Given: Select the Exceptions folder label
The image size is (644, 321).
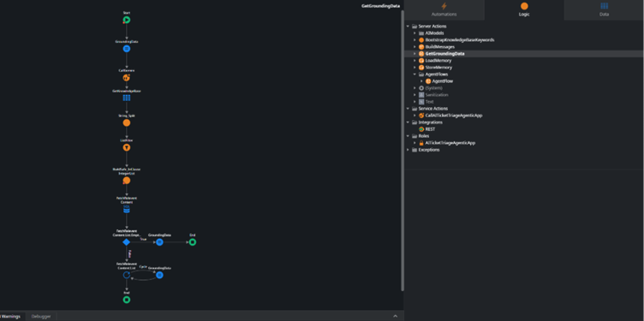Looking at the screenshot, I should pyautogui.click(x=429, y=150).
